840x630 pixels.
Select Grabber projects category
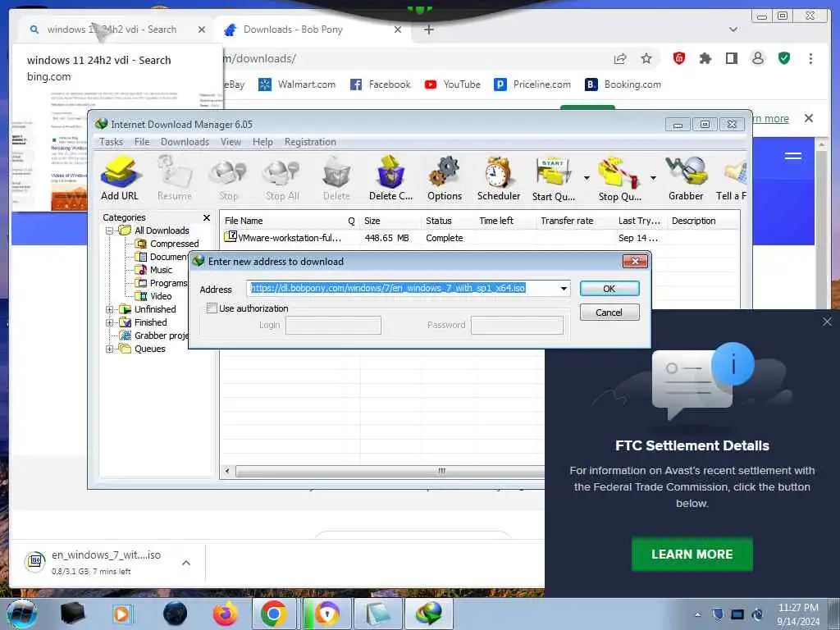(x=161, y=336)
